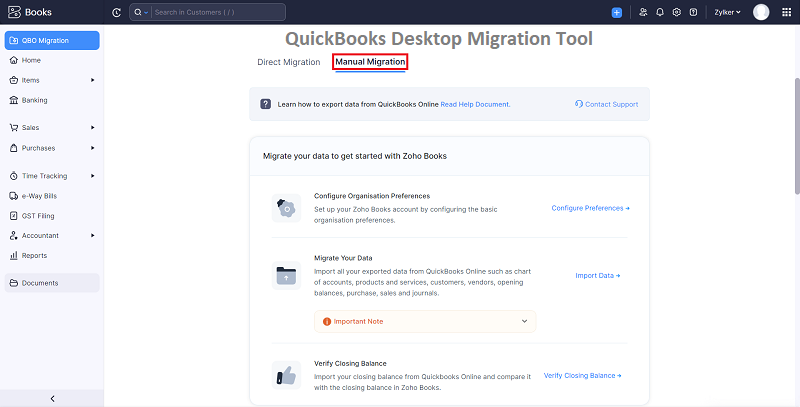Image resolution: width=800 pixels, height=407 pixels.
Task: Click the Configure Organisation Preferences gear icon
Action: coord(286,208)
